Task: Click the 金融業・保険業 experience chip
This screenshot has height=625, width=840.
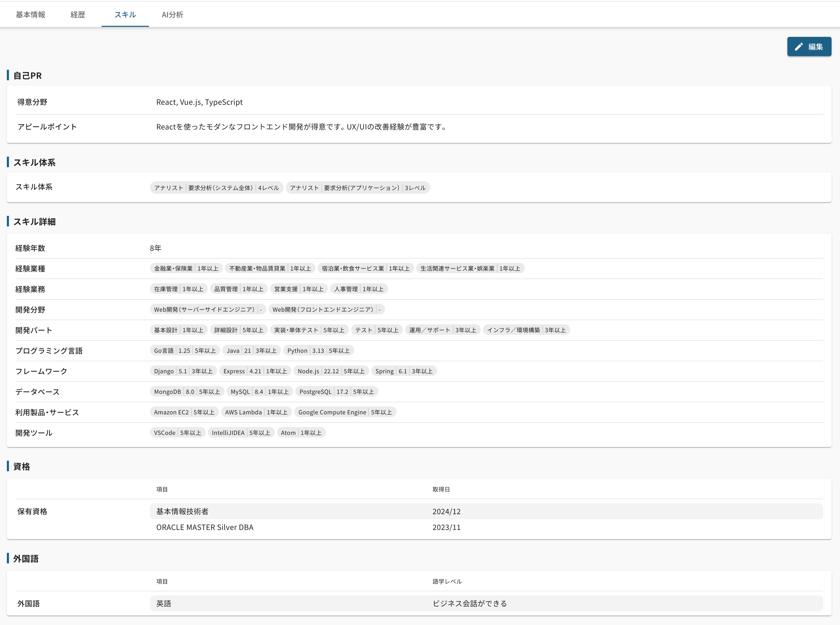Action: 186,268
